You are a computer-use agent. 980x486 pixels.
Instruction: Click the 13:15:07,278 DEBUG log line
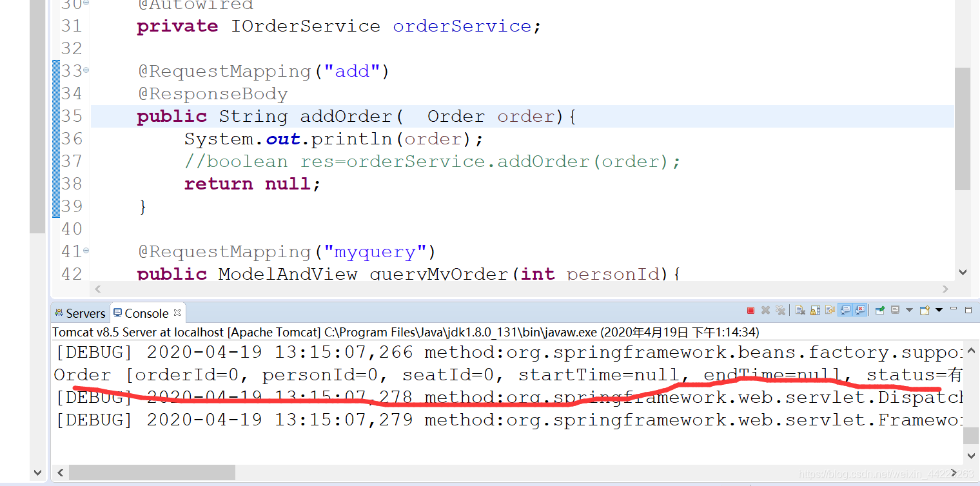[509, 398]
